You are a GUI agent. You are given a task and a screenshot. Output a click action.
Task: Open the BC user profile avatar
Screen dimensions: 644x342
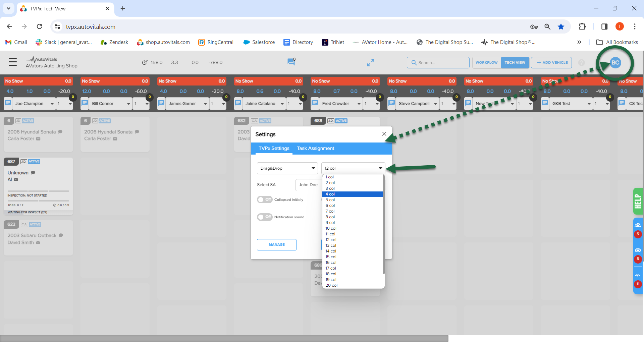click(x=615, y=63)
